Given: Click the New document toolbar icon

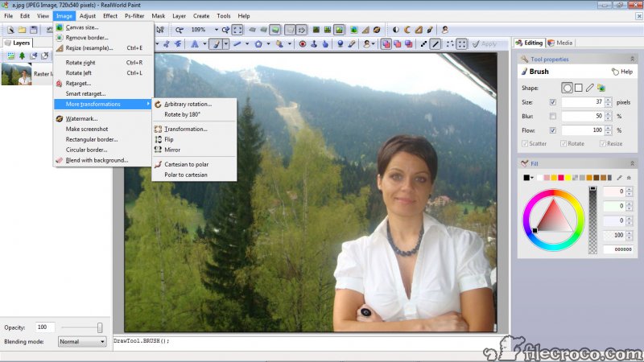Looking at the screenshot, I should click(x=10, y=30).
